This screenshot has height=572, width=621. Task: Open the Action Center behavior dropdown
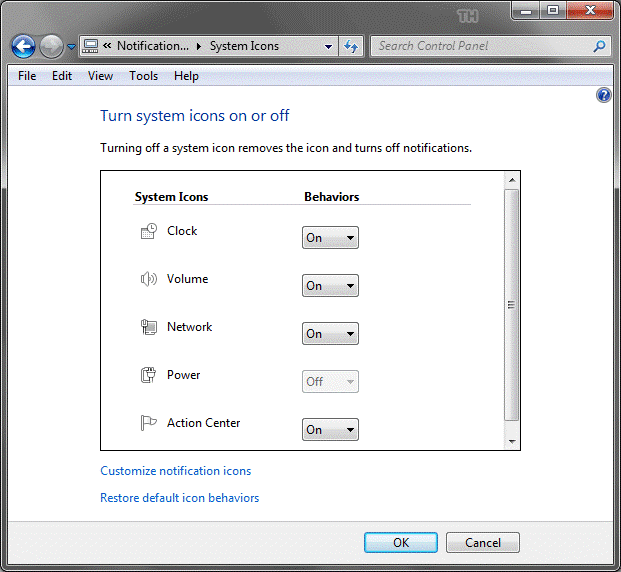tap(330, 429)
